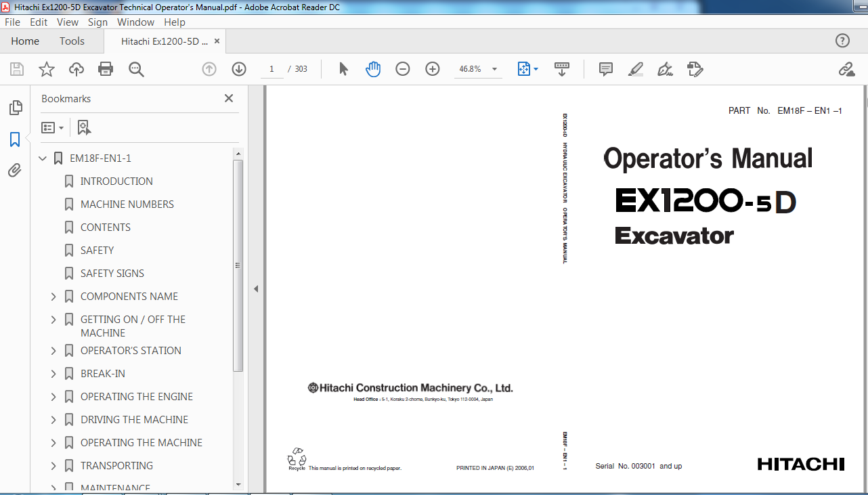Image resolution: width=868 pixels, height=495 pixels.
Task: Expand OPERATING THE MACHINE bookmark
Action: click(53, 443)
